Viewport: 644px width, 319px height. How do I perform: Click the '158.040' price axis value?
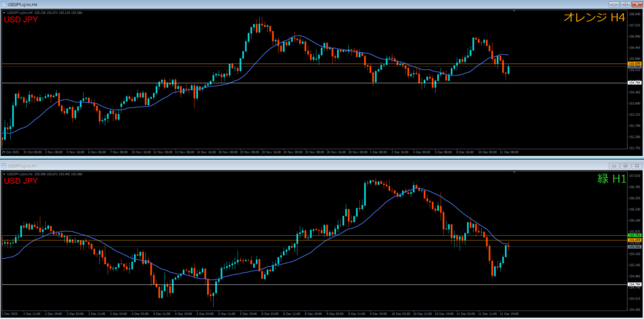[x=635, y=14]
